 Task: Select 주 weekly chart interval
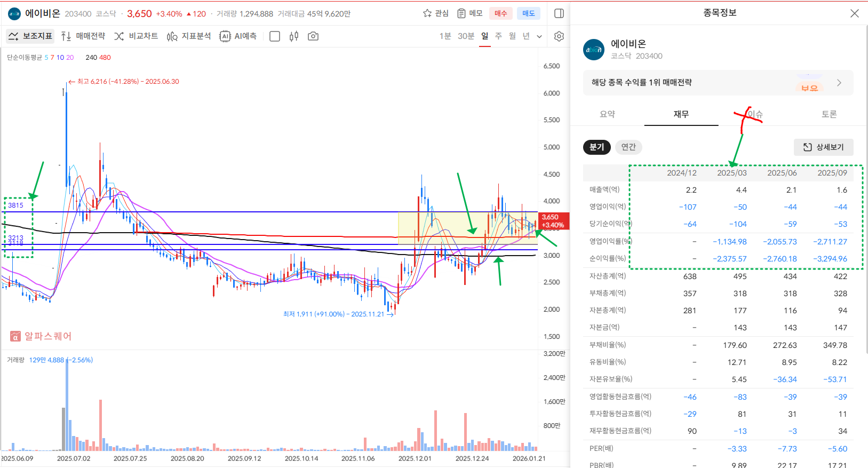point(498,36)
